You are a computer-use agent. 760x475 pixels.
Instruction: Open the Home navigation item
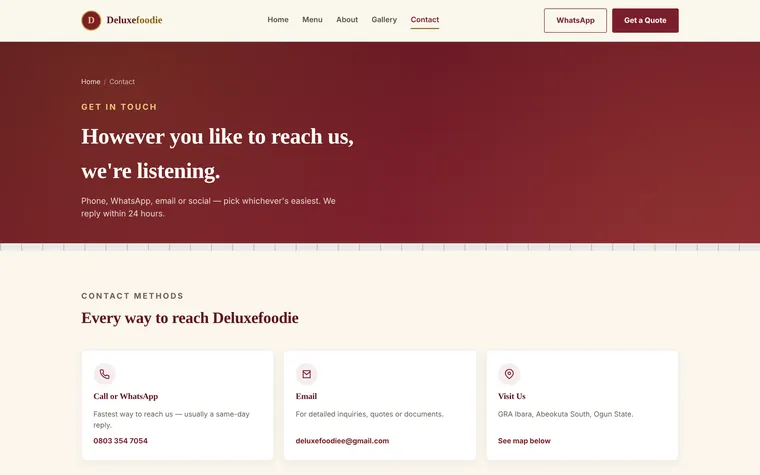[x=278, y=20]
